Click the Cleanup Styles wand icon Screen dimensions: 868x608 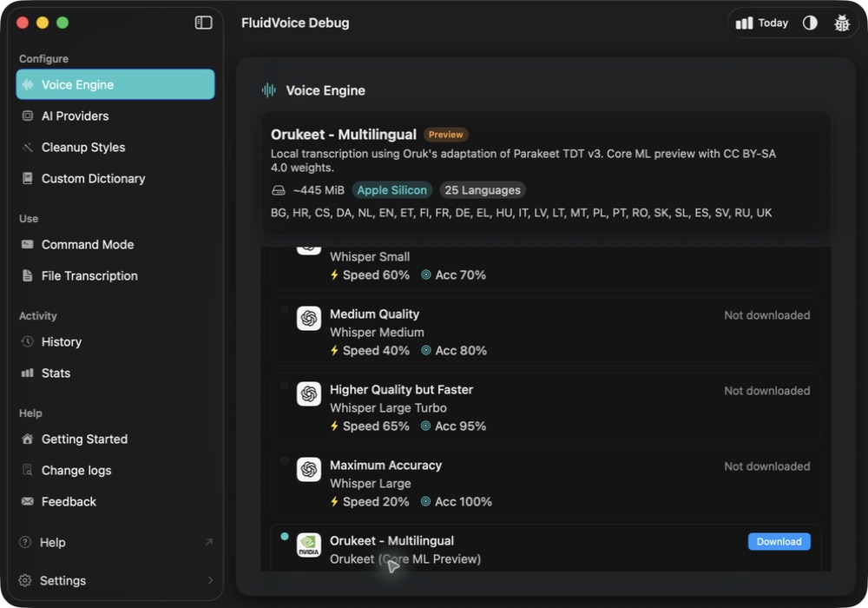[x=27, y=148]
